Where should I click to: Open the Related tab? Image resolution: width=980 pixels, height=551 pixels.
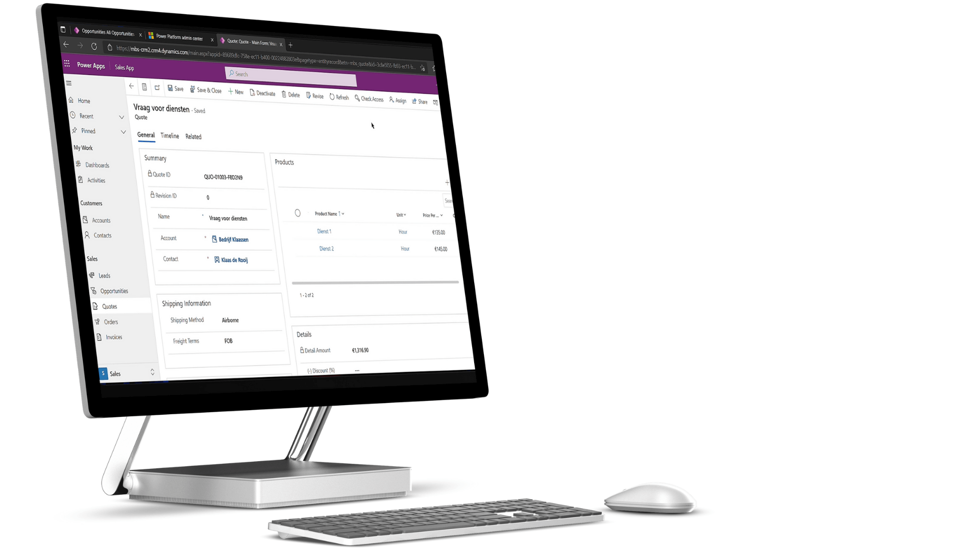point(193,135)
